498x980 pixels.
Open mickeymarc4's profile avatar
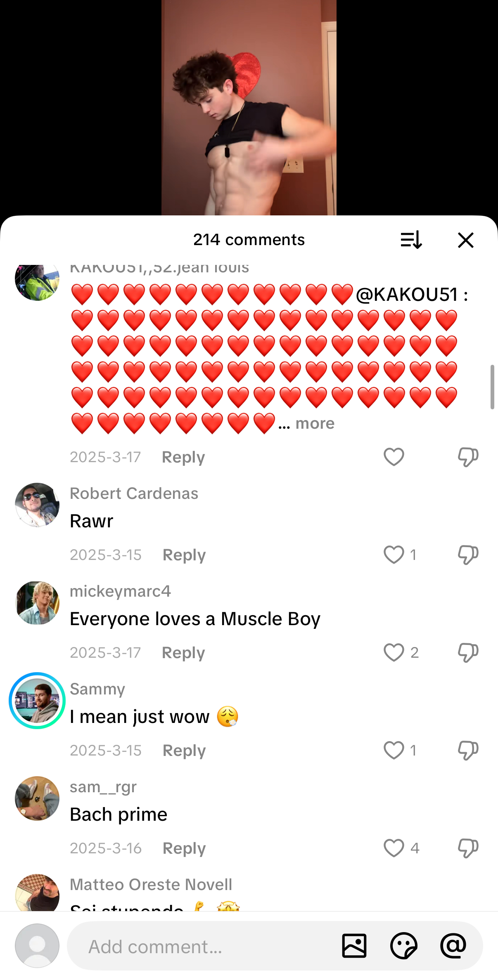coord(37,603)
